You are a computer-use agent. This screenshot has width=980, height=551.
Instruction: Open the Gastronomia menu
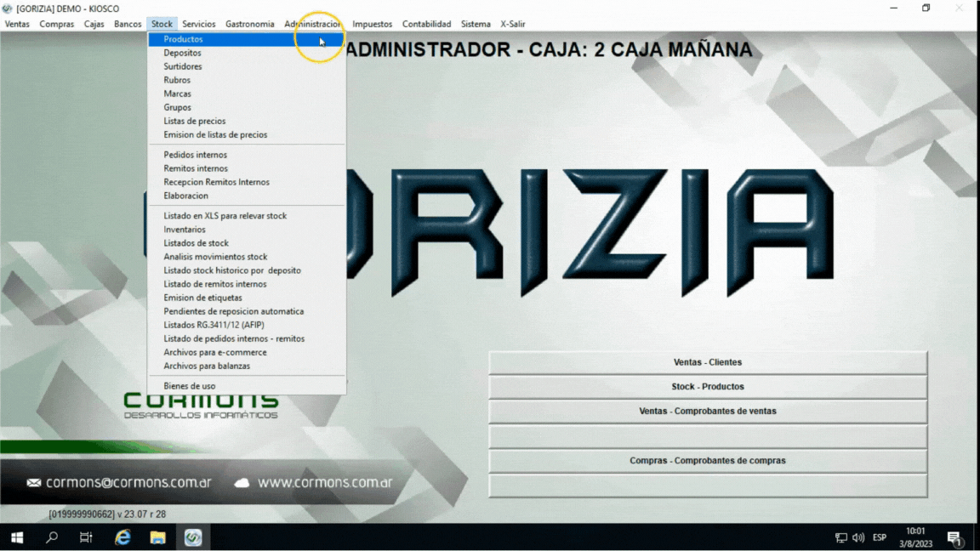pos(249,24)
